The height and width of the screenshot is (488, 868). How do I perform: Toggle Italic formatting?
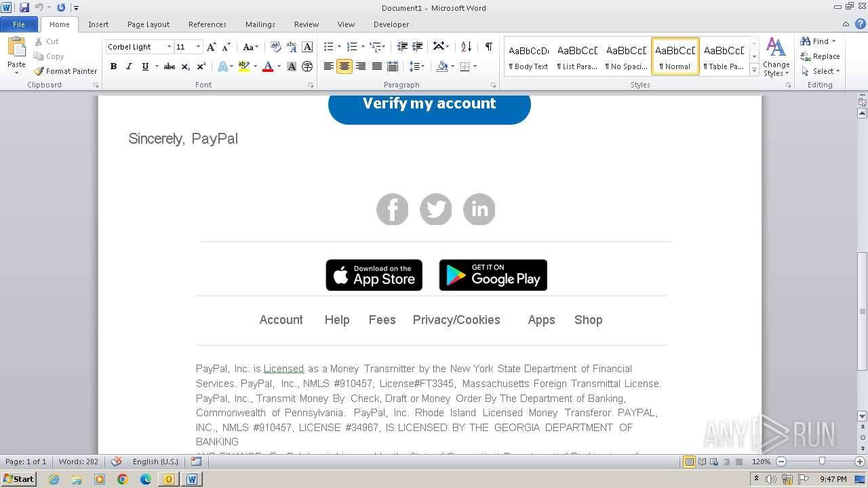(x=129, y=66)
